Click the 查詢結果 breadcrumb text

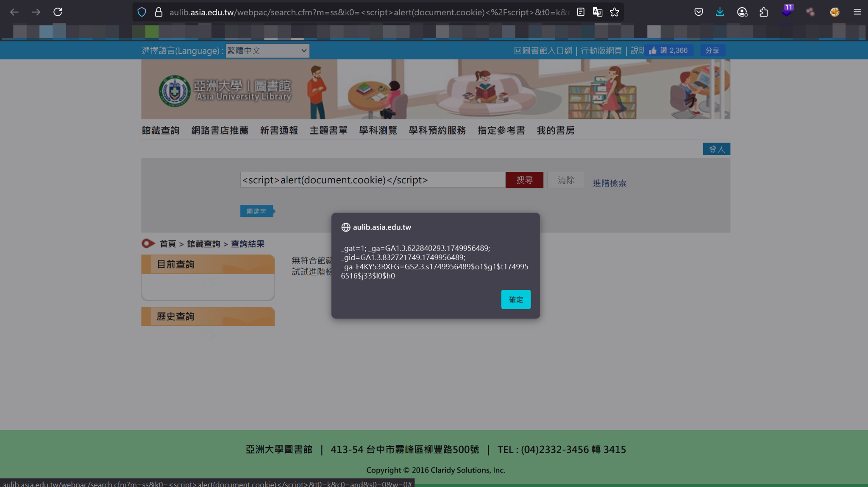coord(248,244)
